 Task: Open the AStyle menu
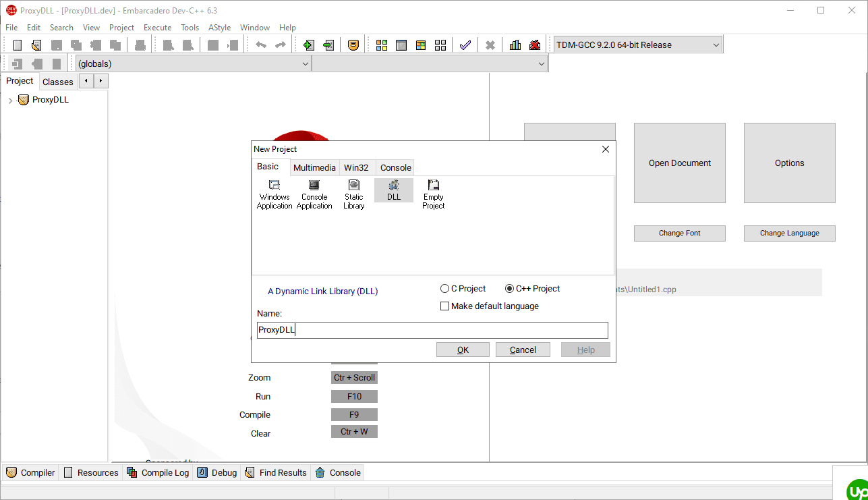[x=219, y=28]
